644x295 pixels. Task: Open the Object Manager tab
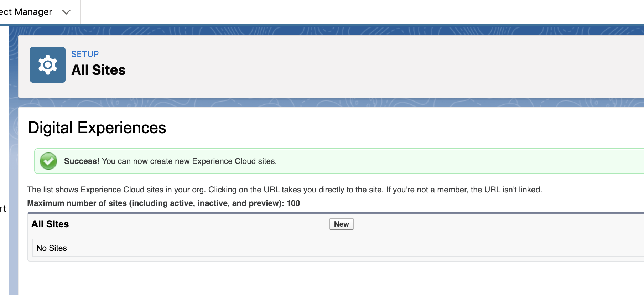click(x=26, y=12)
